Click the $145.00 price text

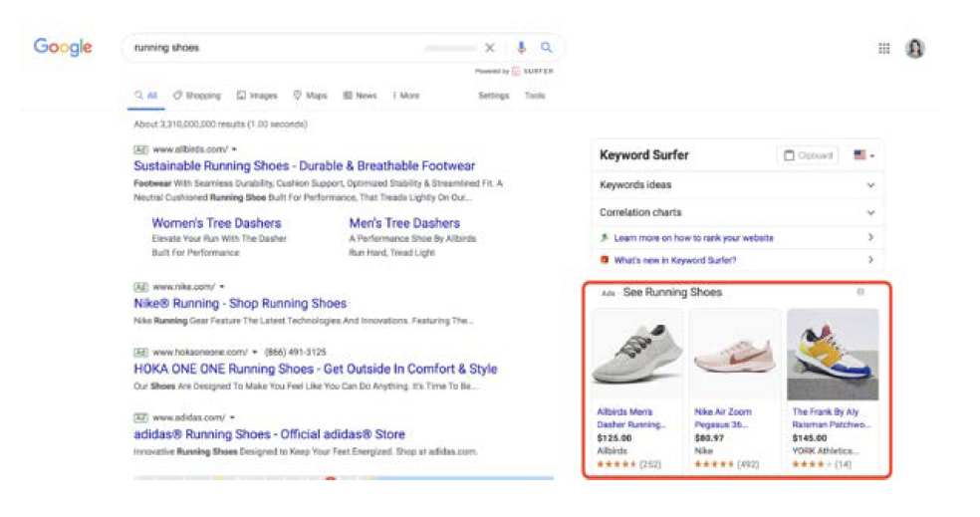pos(810,438)
